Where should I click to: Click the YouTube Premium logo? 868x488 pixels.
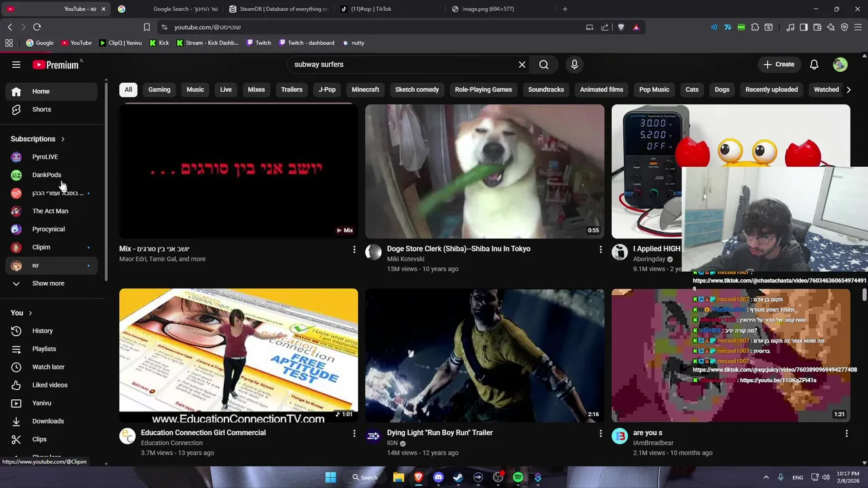[56, 64]
